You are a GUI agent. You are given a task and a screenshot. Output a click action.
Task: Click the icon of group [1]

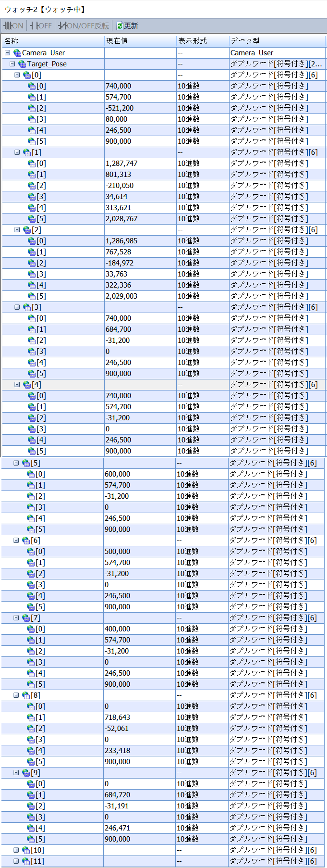point(27,152)
